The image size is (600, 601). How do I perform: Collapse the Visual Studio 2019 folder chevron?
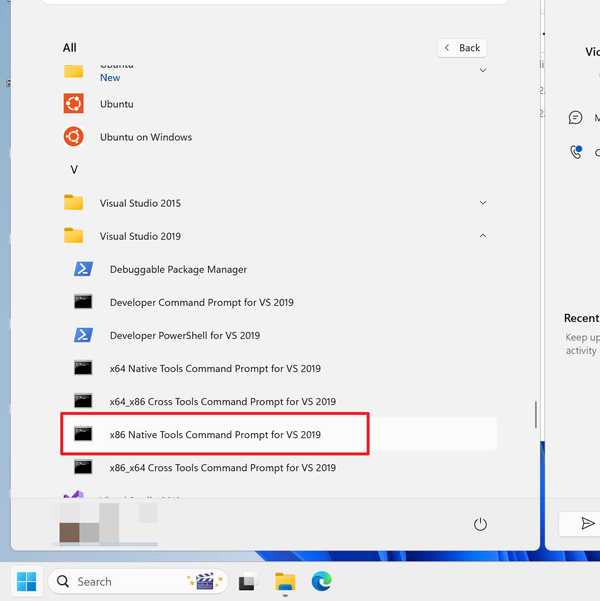[x=483, y=236]
